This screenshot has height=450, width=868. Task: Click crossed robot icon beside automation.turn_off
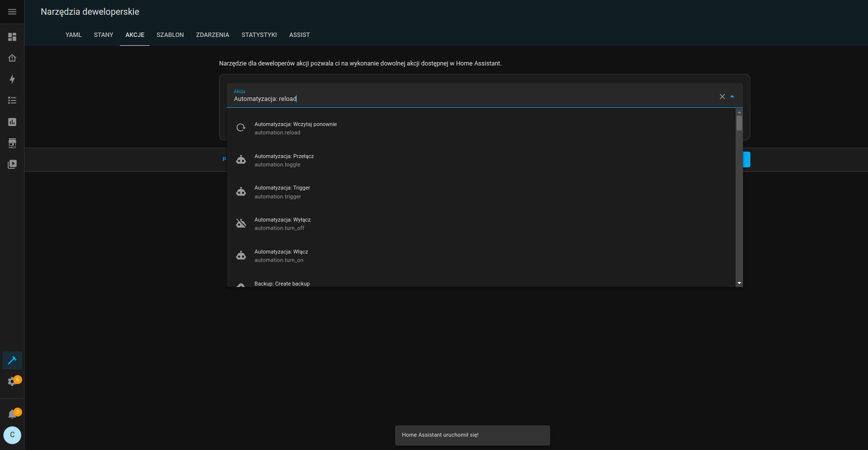241,223
